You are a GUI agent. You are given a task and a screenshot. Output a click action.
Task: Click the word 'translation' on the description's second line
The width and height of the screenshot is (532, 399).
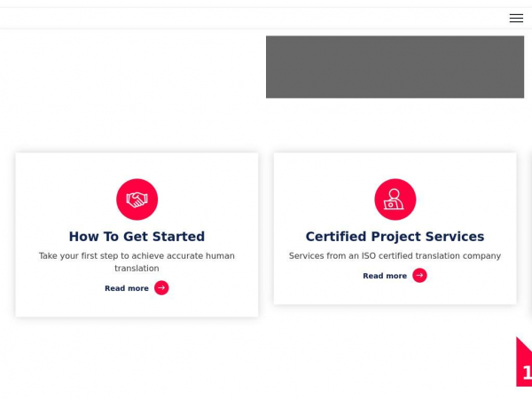tap(137, 269)
